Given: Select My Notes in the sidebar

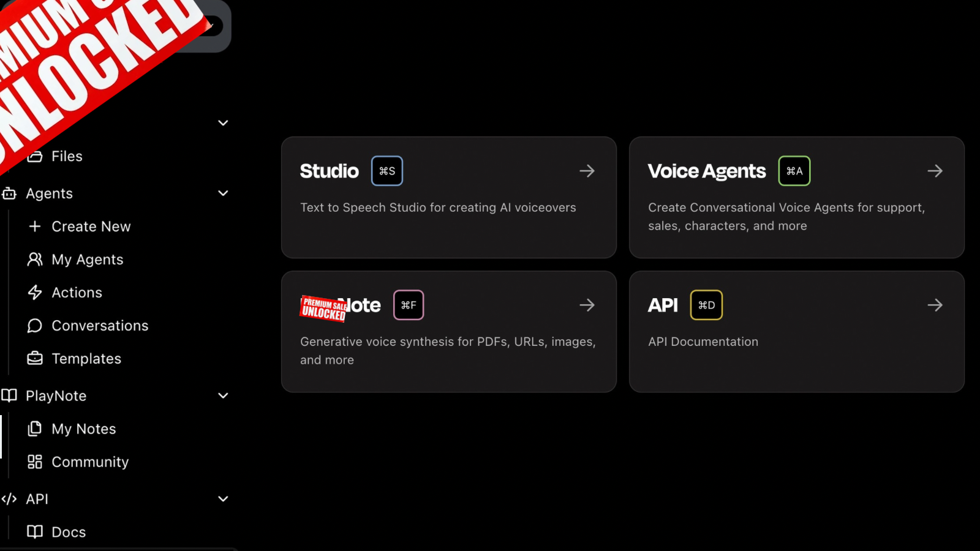Looking at the screenshot, I should pyautogui.click(x=83, y=429).
